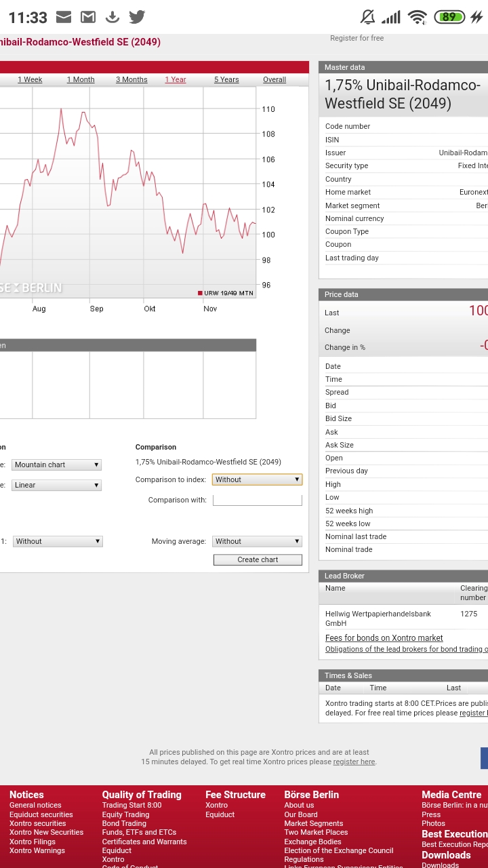Viewport: 488px width, 868px height.
Task: Select the 5 Years chart range
Action: click(226, 79)
